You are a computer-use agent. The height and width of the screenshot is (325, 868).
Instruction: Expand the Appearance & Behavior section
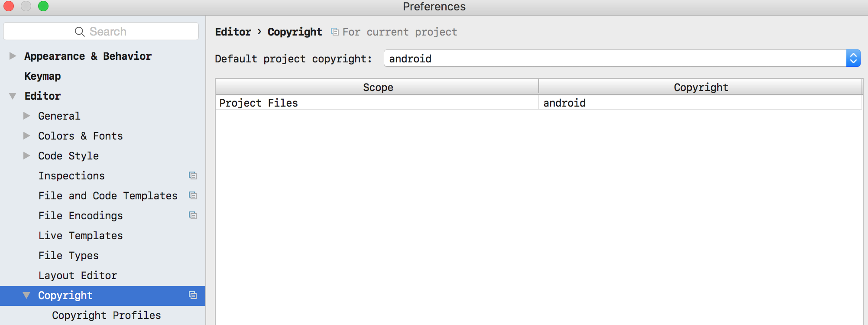(x=13, y=56)
